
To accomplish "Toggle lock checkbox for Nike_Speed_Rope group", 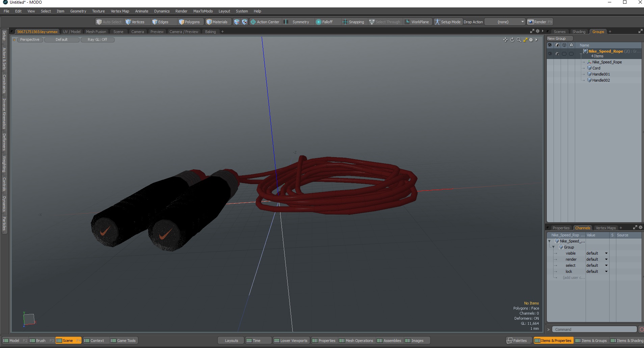I will 571,54.
